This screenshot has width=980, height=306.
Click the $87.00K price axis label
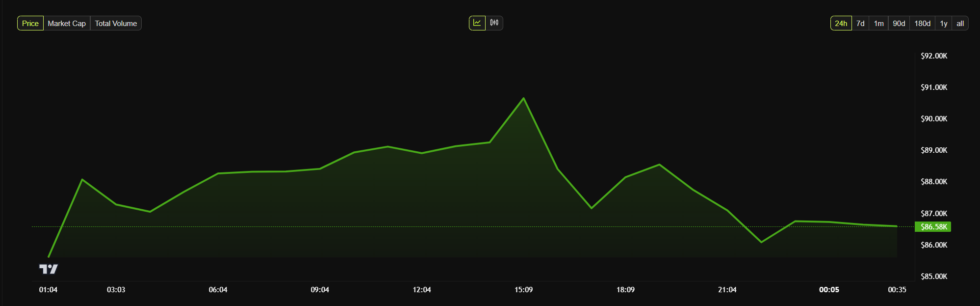click(934, 214)
